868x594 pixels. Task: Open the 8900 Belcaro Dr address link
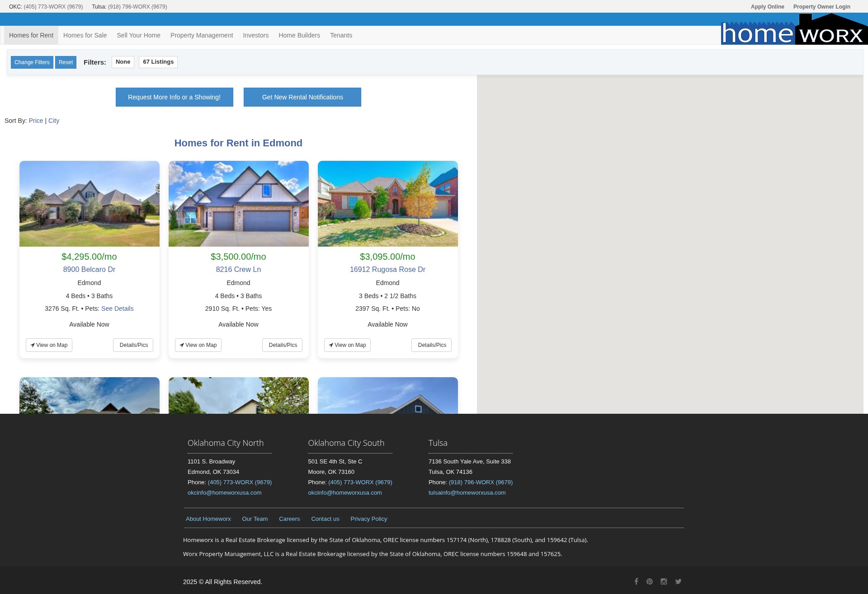(x=89, y=269)
